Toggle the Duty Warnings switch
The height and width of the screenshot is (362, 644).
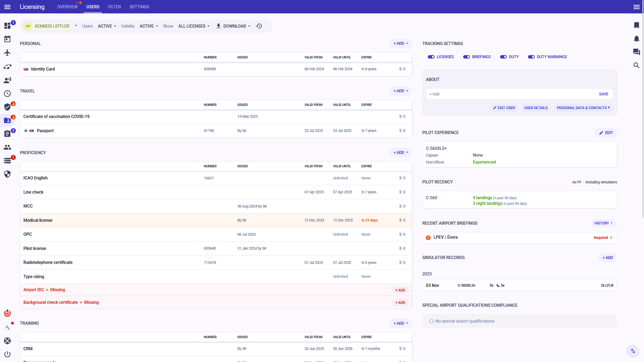[x=531, y=57]
